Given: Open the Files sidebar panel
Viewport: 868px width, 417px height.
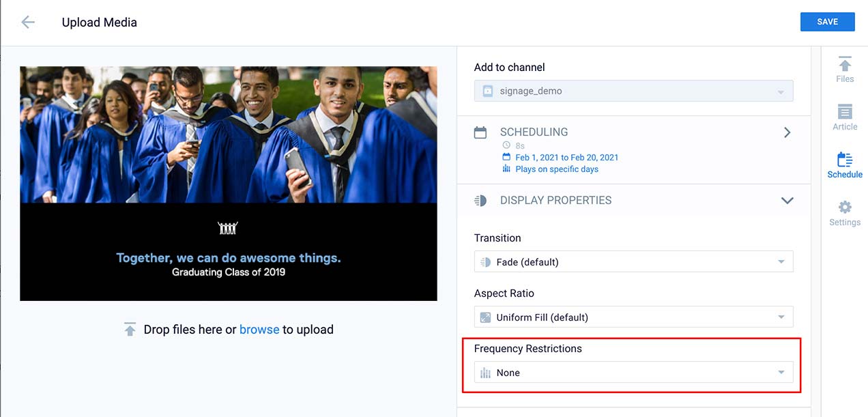Looking at the screenshot, I should click(845, 70).
